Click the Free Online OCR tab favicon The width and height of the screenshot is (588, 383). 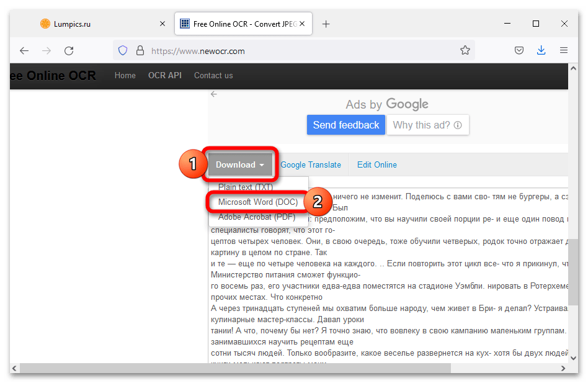185,24
